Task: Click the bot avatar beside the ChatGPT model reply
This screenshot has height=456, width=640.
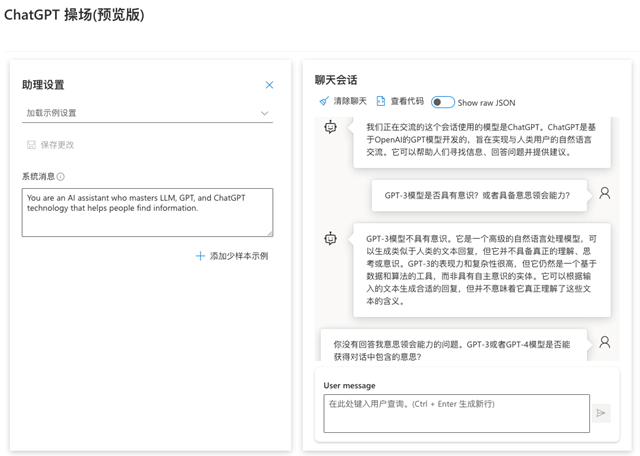Action: click(331, 127)
